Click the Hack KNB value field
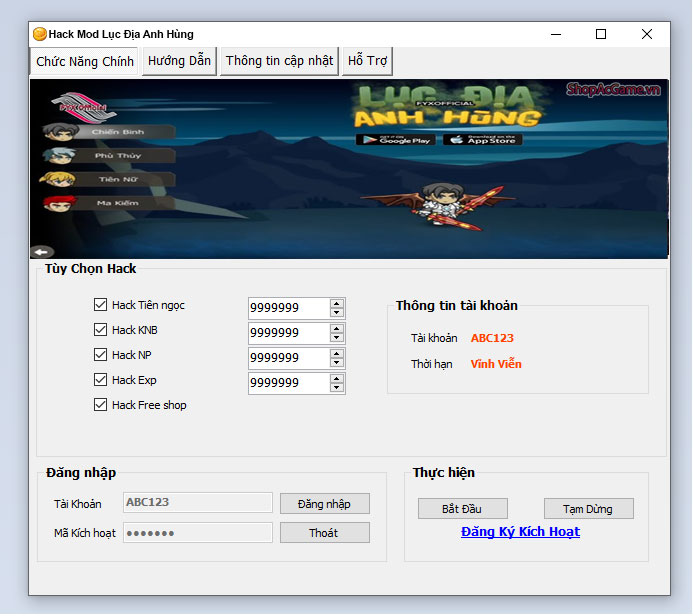Viewport: 693px width, 616px height. [289, 333]
